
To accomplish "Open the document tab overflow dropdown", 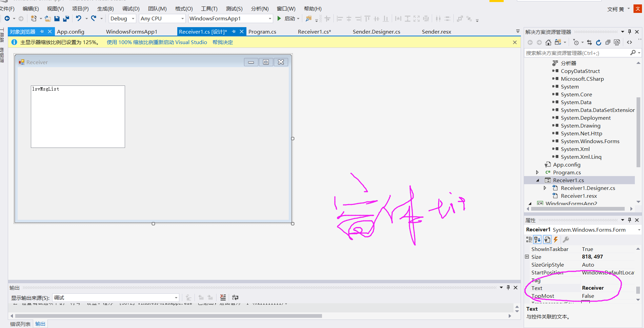I will pos(518,31).
